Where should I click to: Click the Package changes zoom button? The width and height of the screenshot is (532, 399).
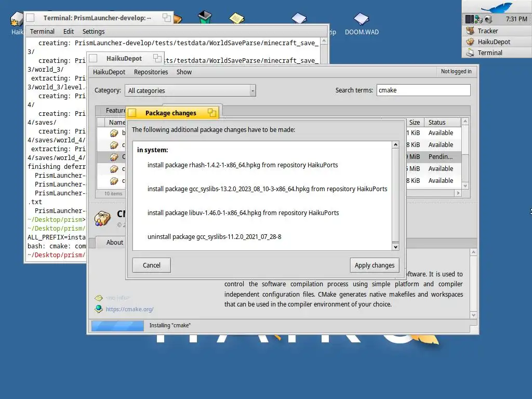pos(212,113)
